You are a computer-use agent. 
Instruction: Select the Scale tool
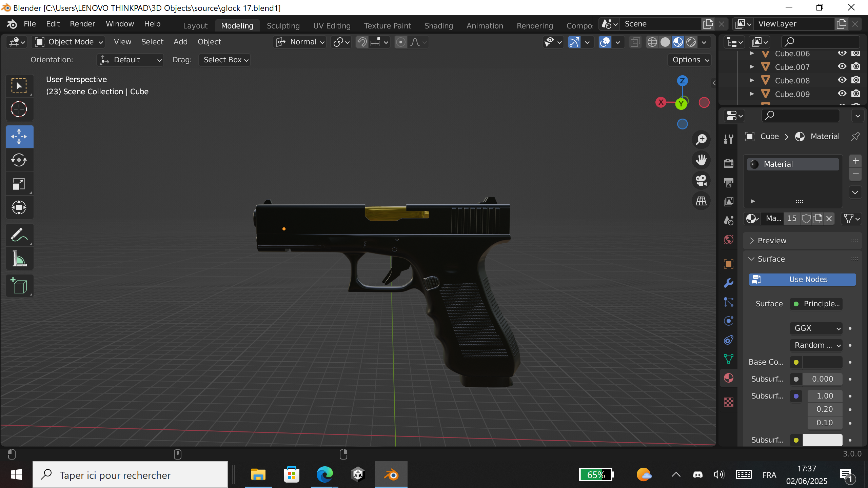19,184
